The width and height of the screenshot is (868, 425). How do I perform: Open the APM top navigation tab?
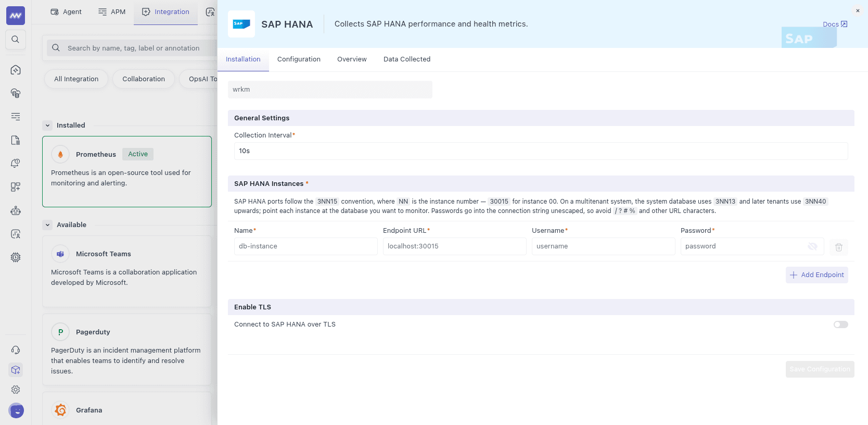pos(112,12)
